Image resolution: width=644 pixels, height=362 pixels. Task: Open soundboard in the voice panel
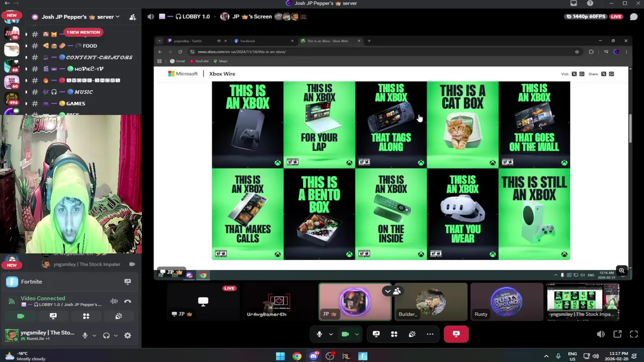coord(119,316)
